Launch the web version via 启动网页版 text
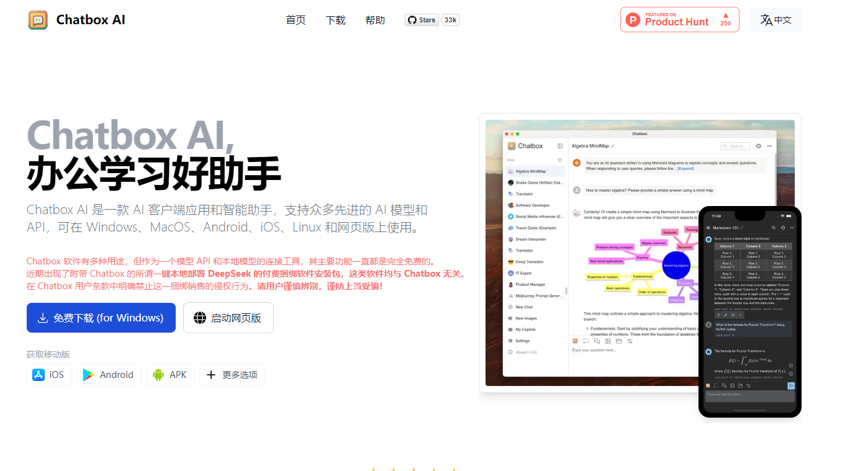 click(236, 318)
